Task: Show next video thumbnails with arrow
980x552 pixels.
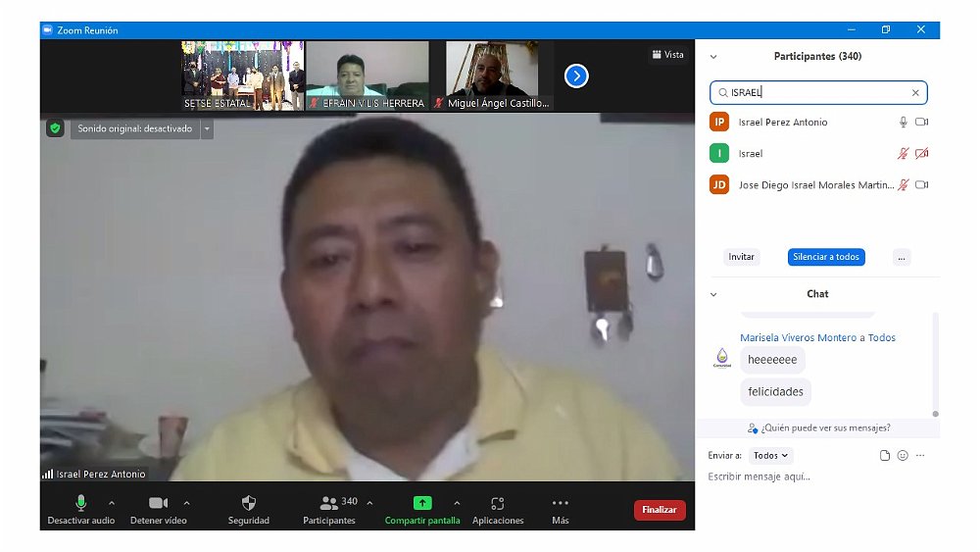Action: pos(576,75)
